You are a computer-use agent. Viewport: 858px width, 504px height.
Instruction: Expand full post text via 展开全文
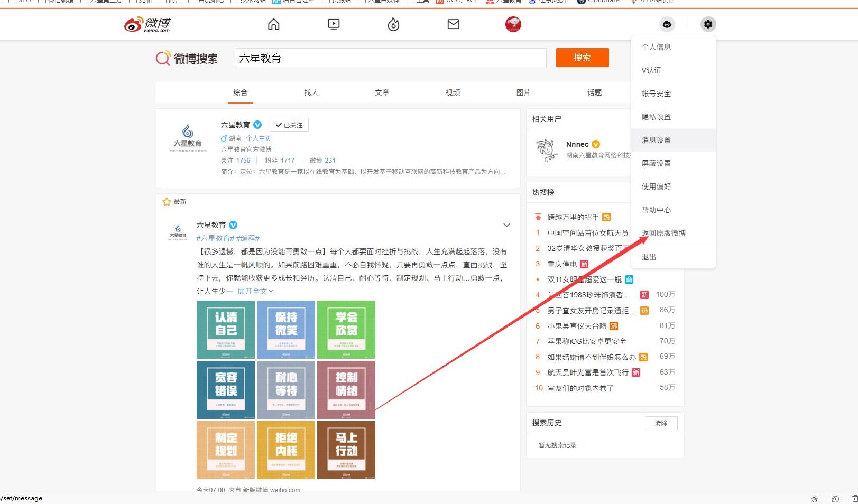pos(255,291)
